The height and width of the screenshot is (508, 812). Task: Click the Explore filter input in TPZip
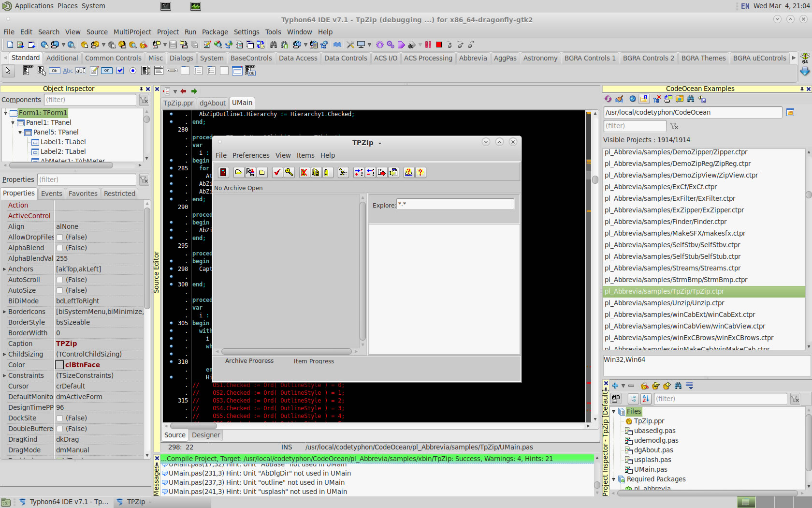(455, 204)
